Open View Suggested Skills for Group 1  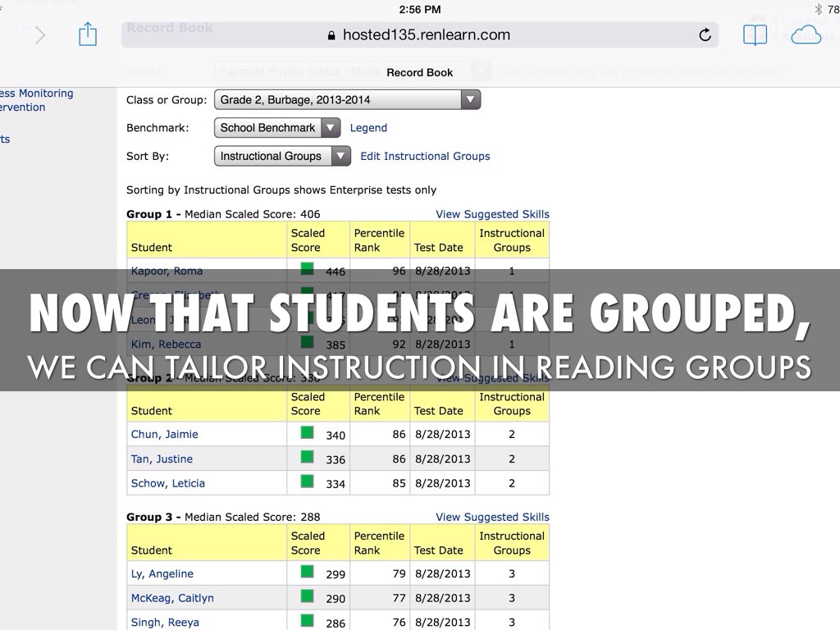coord(492,214)
